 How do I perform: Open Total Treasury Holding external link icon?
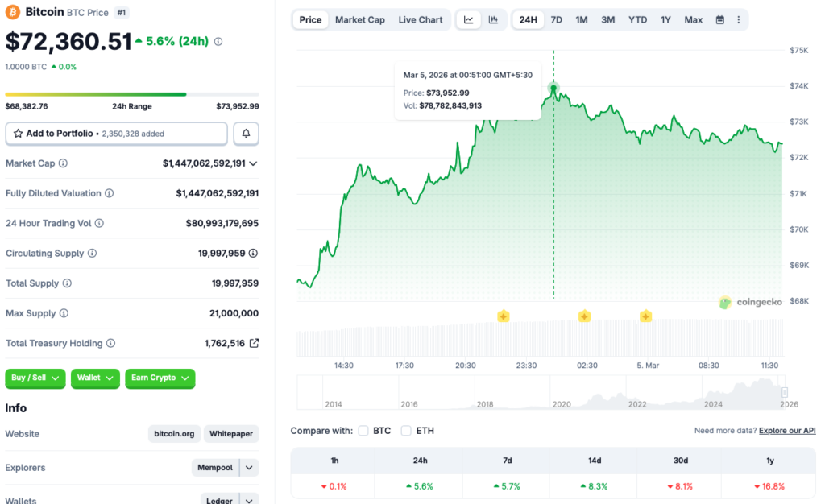pos(254,343)
